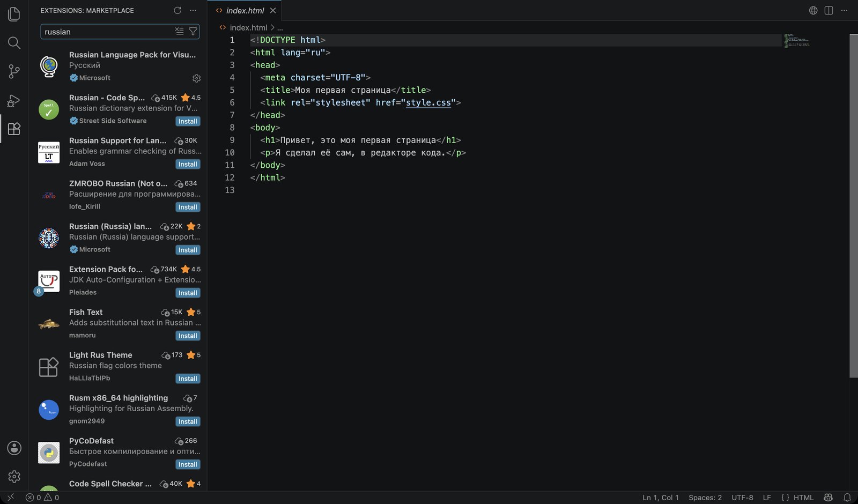Open the Source Control view
The height and width of the screenshot is (504, 858).
(14, 71)
